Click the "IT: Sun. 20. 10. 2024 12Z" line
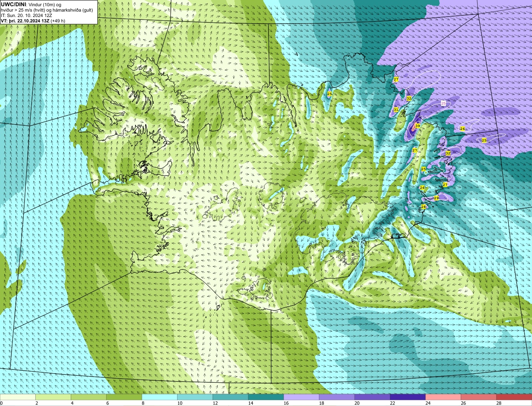This screenshot has width=532, height=406. point(27,15)
